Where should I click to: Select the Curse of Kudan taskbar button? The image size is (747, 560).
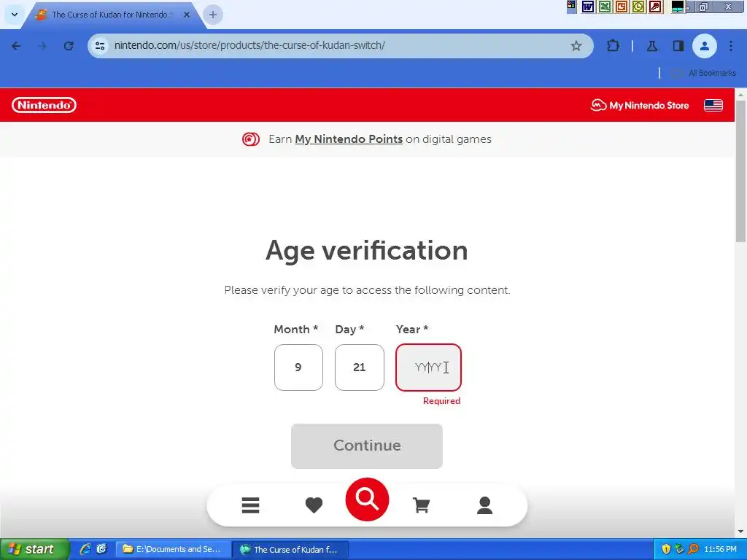[x=290, y=549]
